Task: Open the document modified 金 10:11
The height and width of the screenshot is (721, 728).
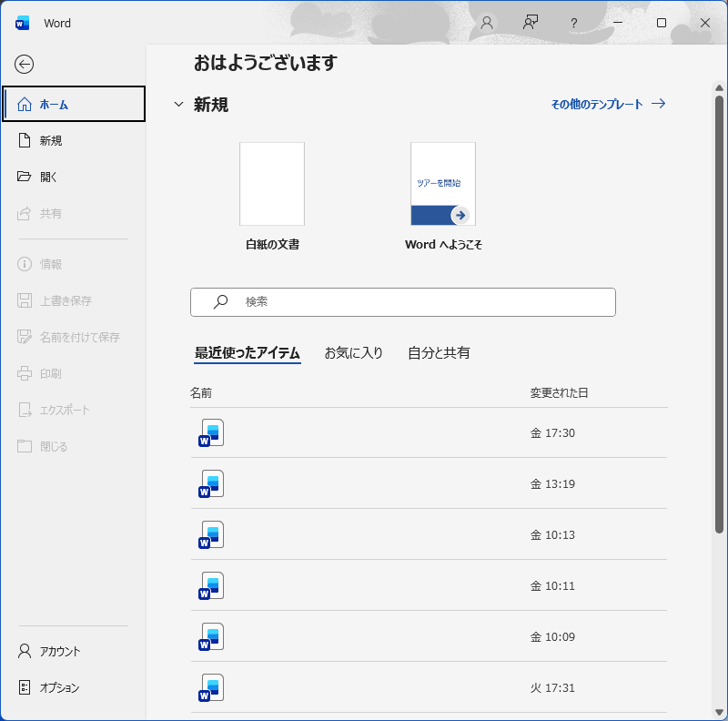Action: coord(429,586)
